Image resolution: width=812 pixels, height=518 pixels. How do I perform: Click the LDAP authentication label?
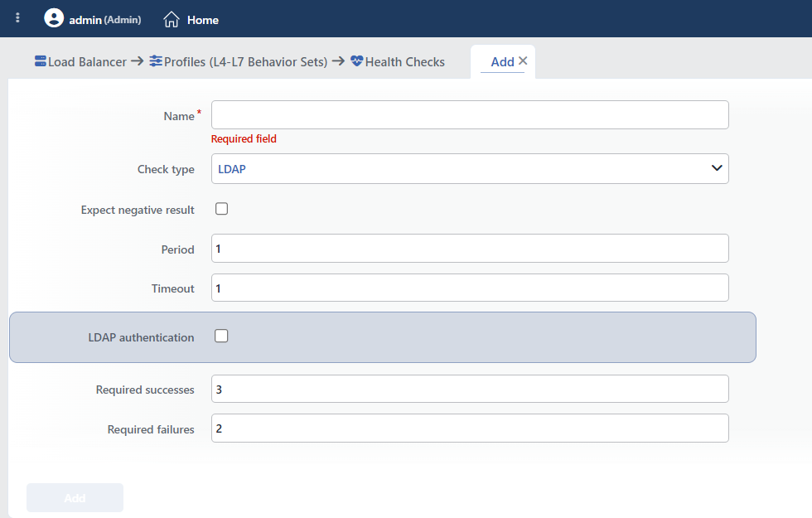(x=141, y=337)
